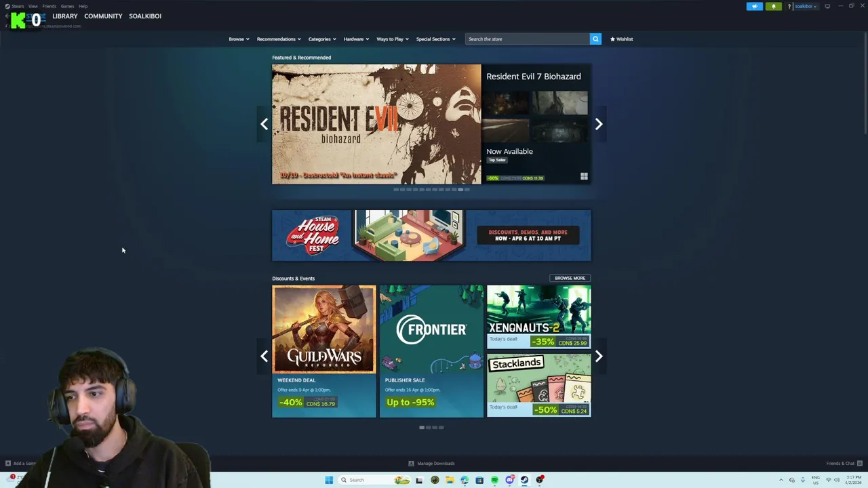View the top-left Resident Evil screenshot thumbnail
This screenshot has width=868, height=488.
[507, 103]
